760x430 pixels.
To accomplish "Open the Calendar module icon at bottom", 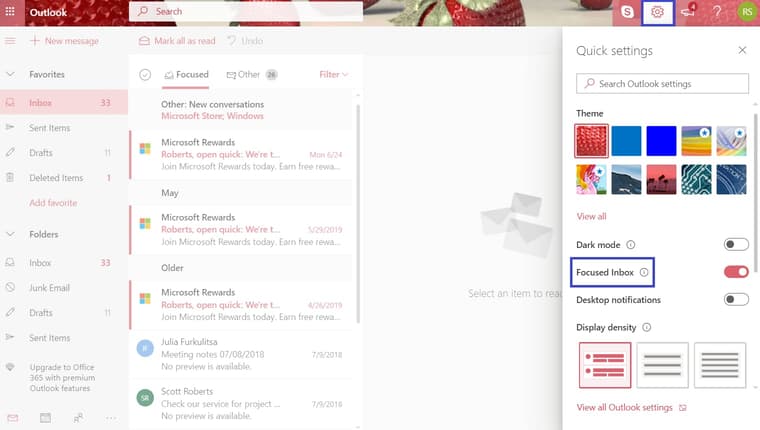I will pos(46,418).
